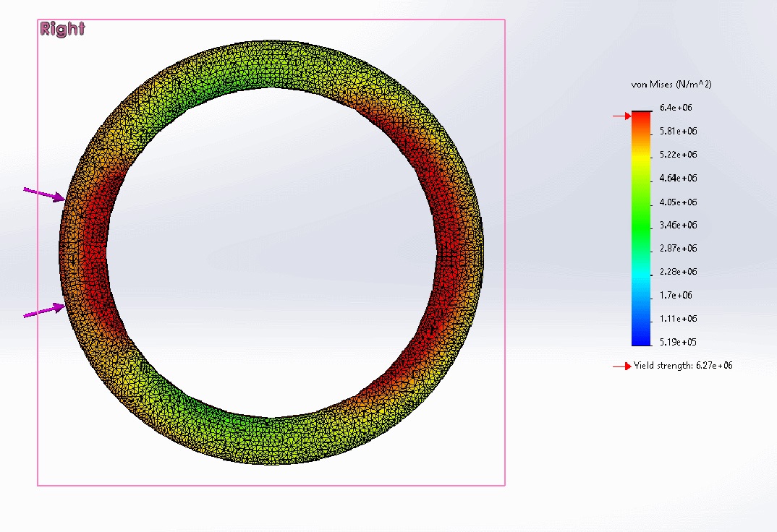Screen dimensions: 777x532
Task: Click red yield marker arrow atop legend
Action: [x=622, y=116]
